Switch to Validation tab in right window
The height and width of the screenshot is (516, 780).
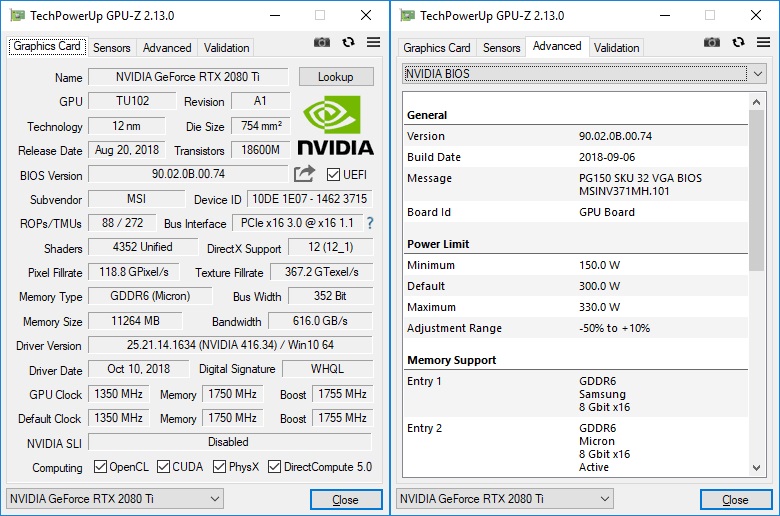pos(616,48)
